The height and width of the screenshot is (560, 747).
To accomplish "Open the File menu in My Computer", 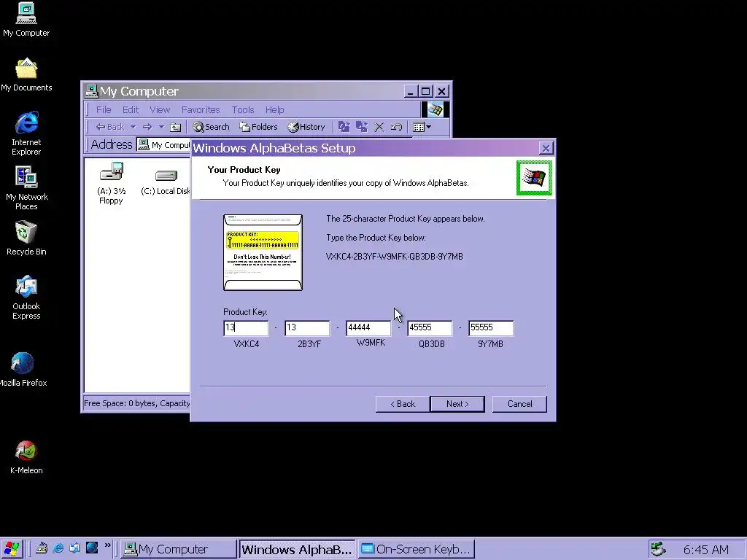I will [104, 110].
